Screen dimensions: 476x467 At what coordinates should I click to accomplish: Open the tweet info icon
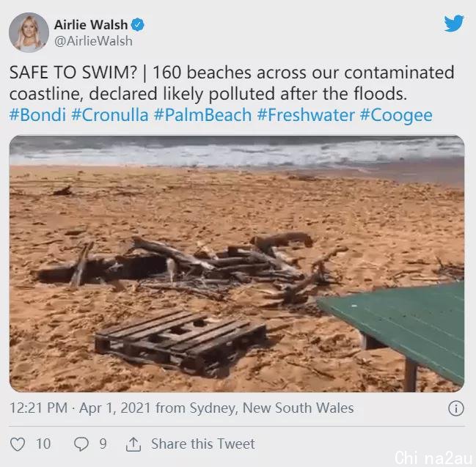456,408
